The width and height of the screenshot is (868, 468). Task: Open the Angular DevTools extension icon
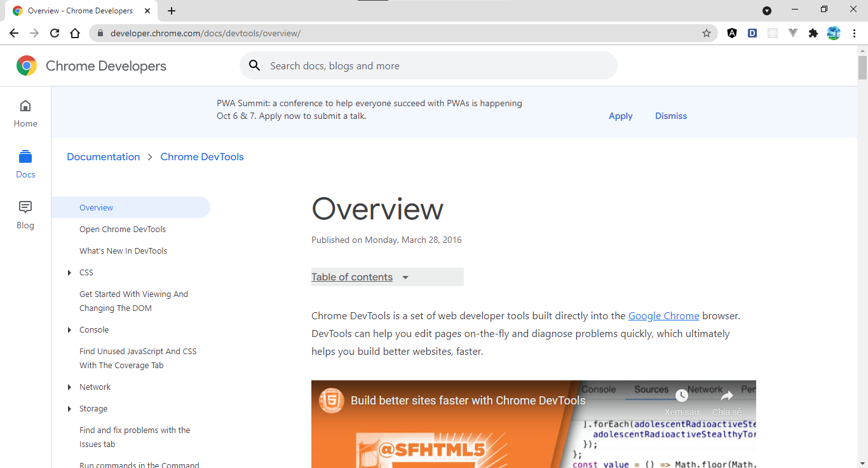732,33
